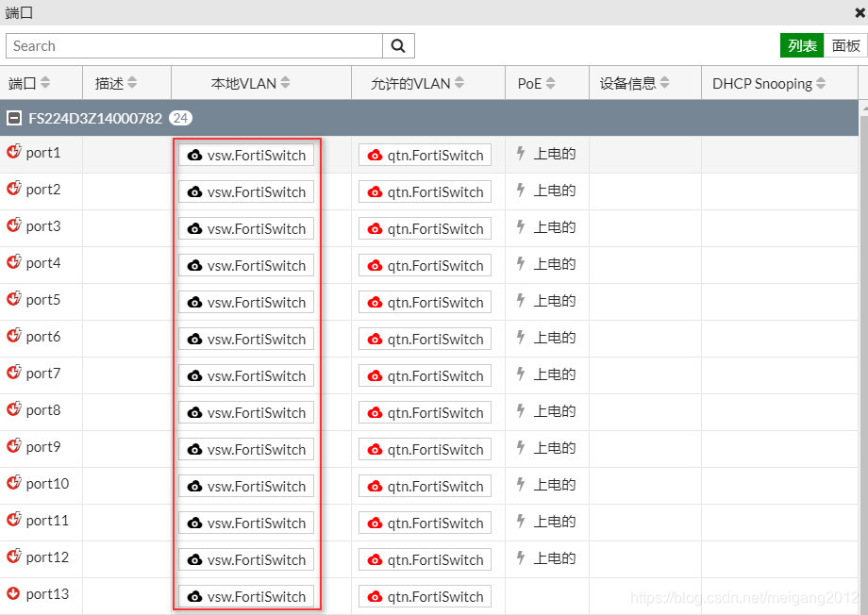Click the 上电的 PoE status for port7
Screen dimensions: 868x615
[554, 374]
